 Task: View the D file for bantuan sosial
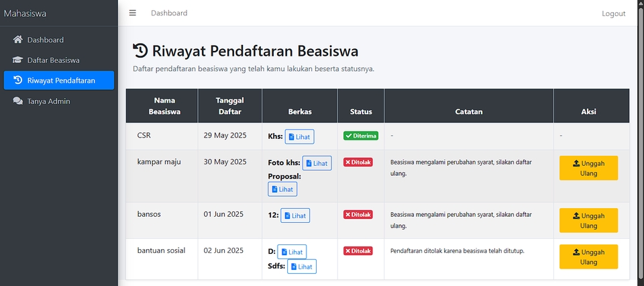coord(292,252)
